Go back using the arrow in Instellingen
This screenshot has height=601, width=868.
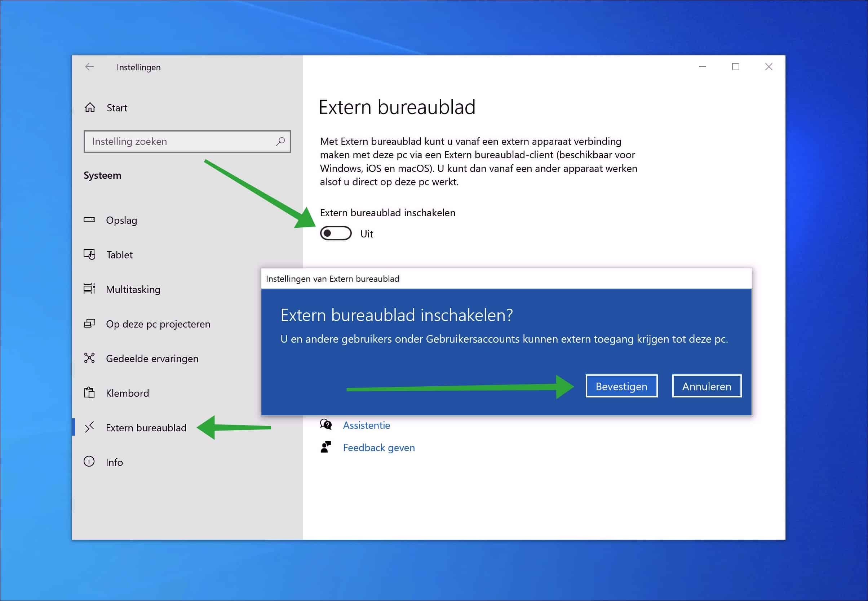tap(90, 67)
